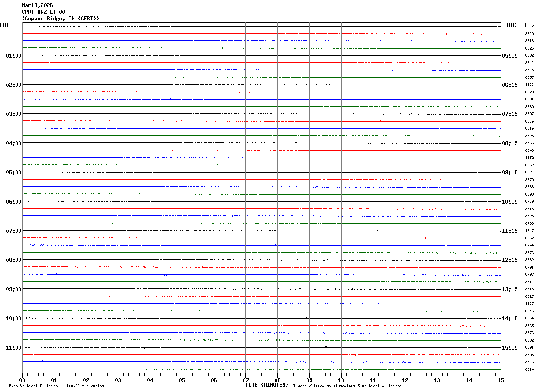Click the 14:15 UTC time label
Viewport: 536px width, 392px height.
tap(509, 319)
